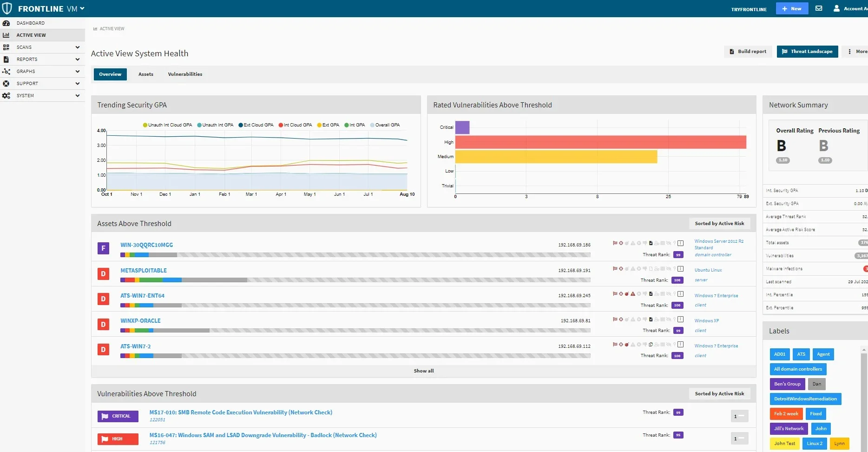
Task: Expand the SYSTEM sidebar section
Action: tap(26, 95)
